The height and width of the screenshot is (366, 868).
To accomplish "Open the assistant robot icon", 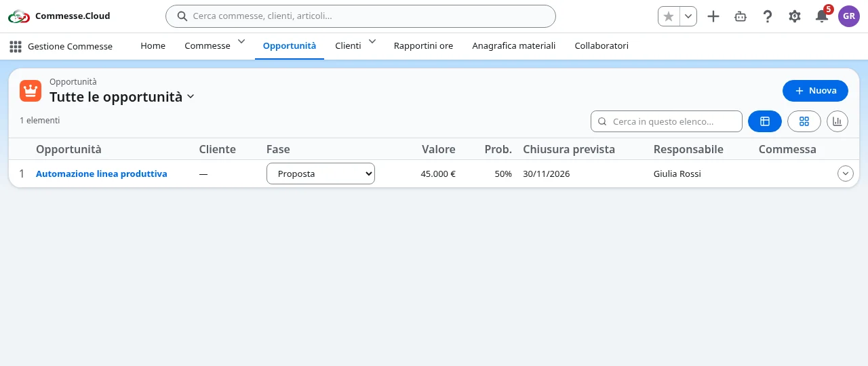I will (741, 16).
